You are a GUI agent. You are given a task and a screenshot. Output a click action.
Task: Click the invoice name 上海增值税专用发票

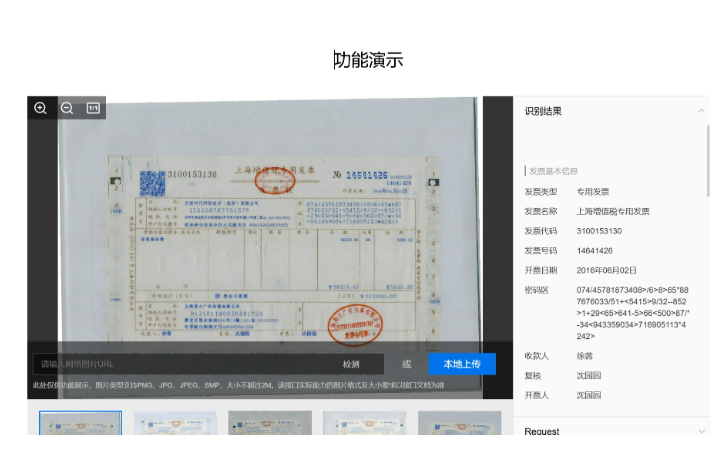pos(613,212)
